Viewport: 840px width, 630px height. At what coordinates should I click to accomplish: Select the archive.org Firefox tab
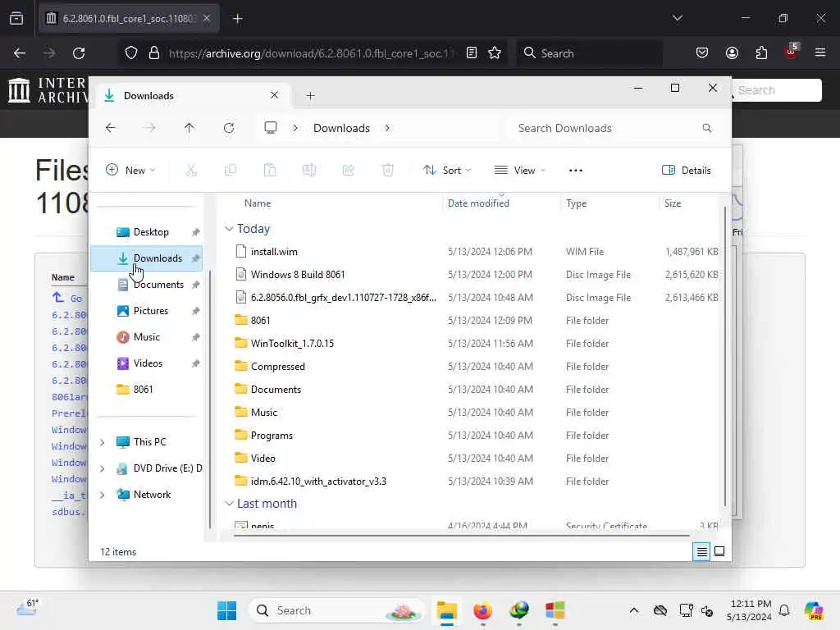[x=129, y=19]
